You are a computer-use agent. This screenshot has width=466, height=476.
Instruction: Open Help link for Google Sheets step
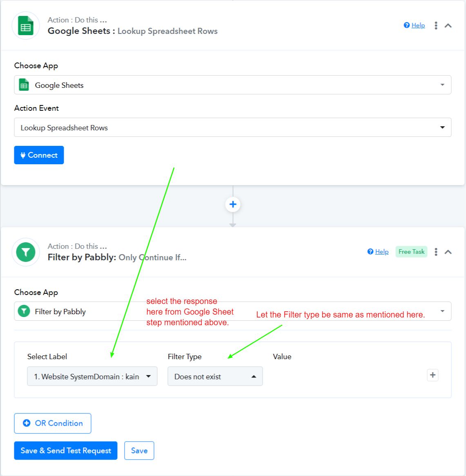click(x=415, y=25)
